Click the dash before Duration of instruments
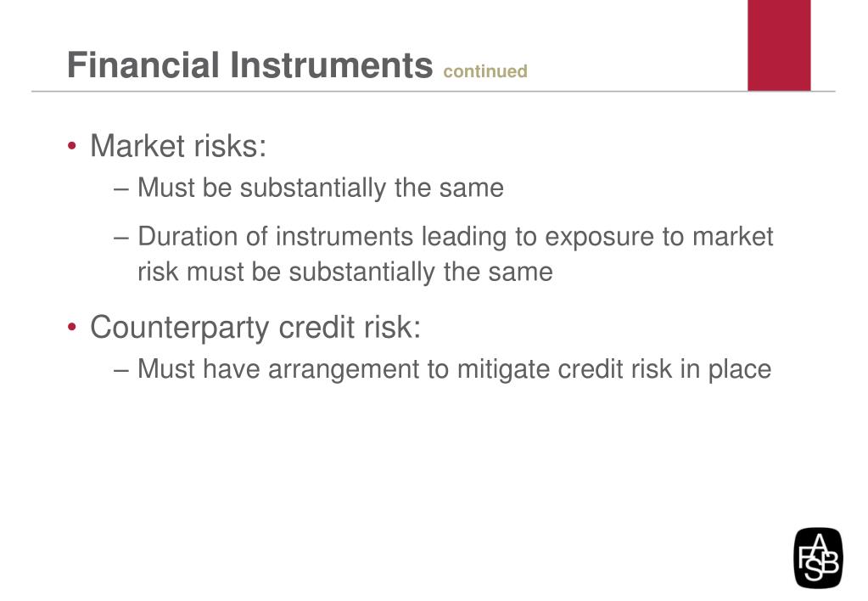This screenshot has width=868, height=601. click(x=121, y=237)
